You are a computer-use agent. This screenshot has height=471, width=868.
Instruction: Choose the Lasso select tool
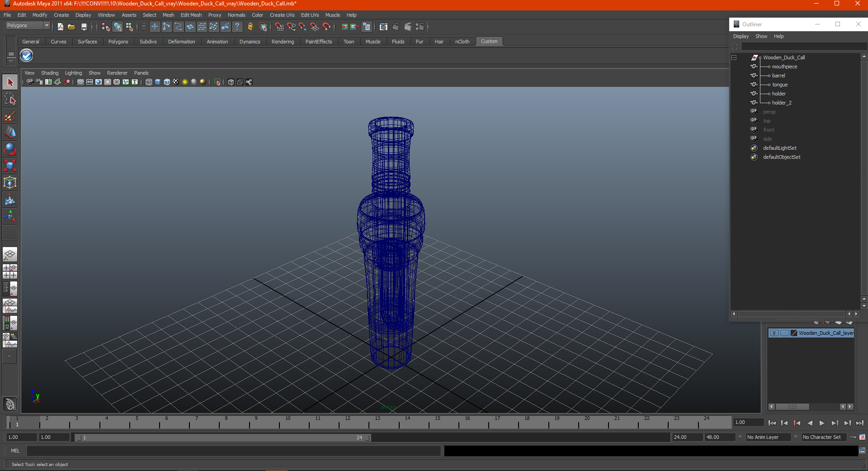click(x=10, y=99)
